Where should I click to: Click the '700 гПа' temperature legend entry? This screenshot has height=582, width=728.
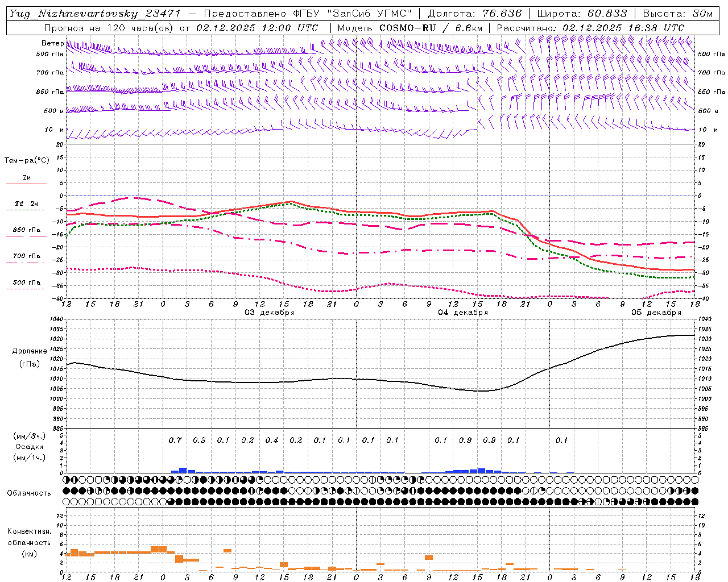coord(27,256)
